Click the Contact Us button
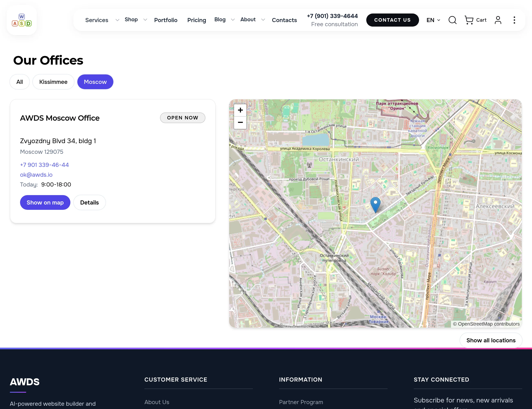This screenshot has height=409, width=532. pos(392,20)
